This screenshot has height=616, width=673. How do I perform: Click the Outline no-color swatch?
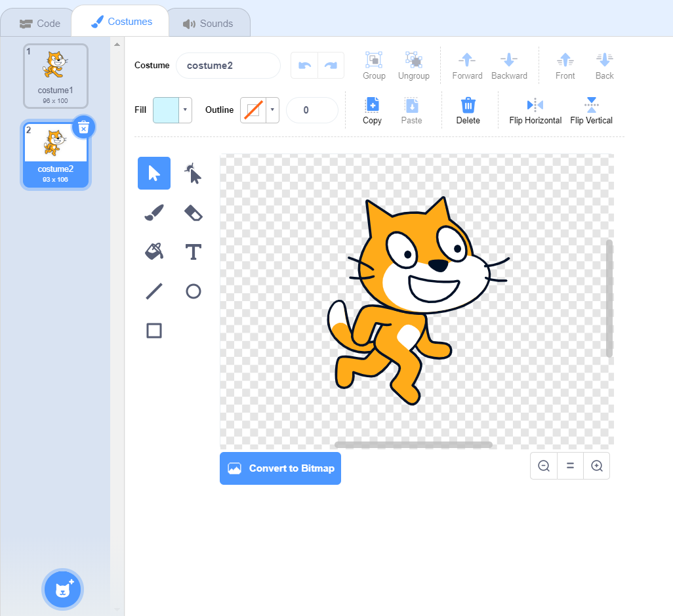pyautogui.click(x=253, y=110)
